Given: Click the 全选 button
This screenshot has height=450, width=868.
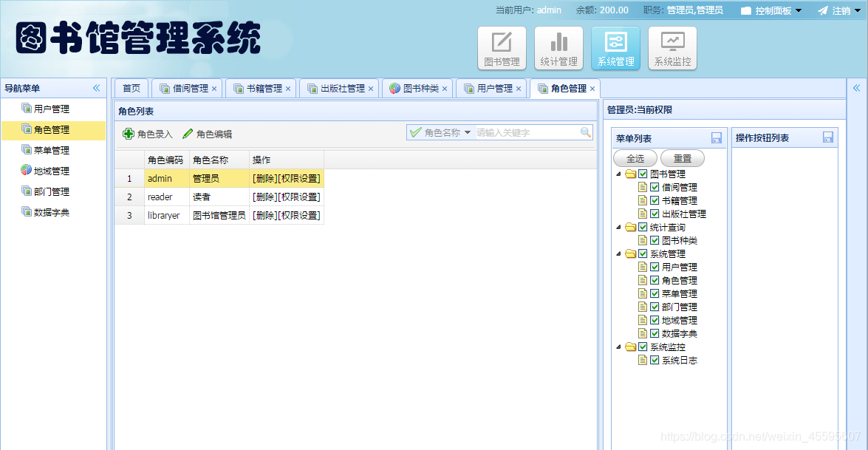Looking at the screenshot, I should [x=634, y=157].
